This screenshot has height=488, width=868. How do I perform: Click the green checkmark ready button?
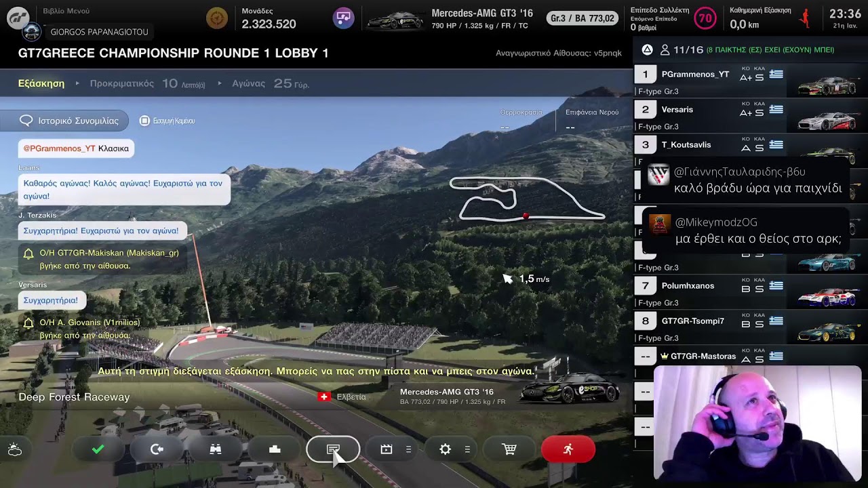click(98, 449)
